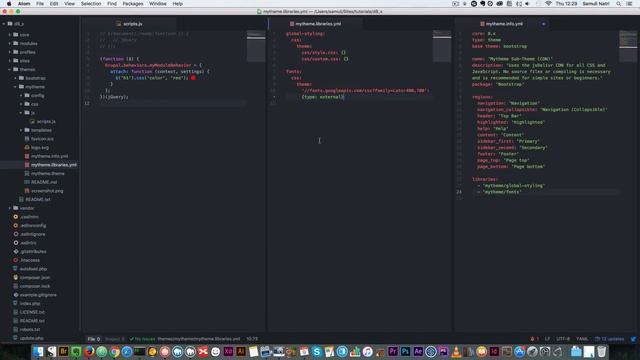
Task: Launch Adobe Bridge from the dock
Action: (63, 351)
